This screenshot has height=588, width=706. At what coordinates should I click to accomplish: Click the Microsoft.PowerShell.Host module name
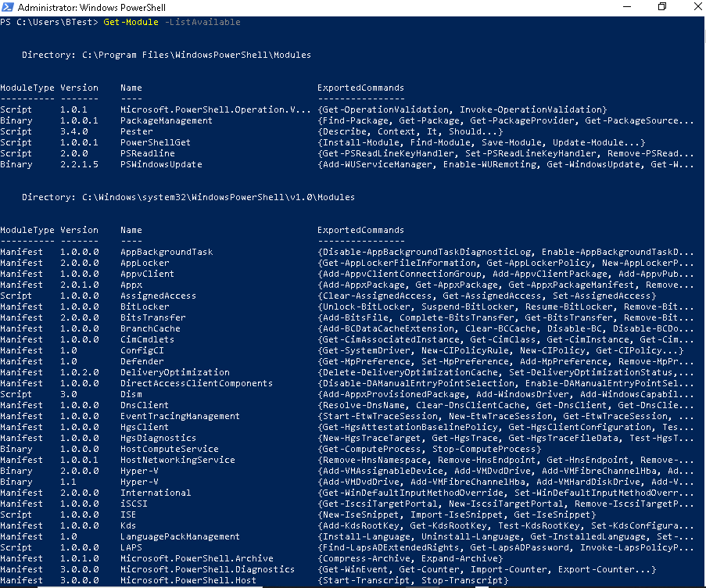coord(188,581)
